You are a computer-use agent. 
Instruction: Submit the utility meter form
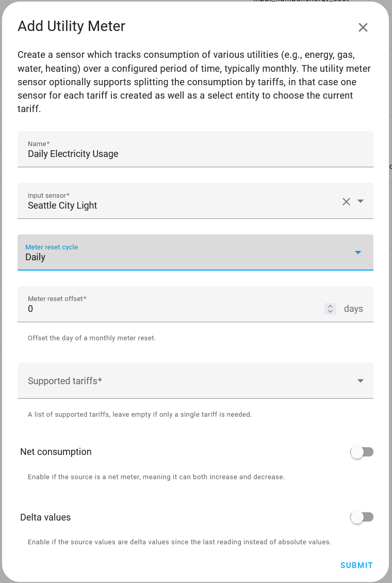(x=356, y=565)
